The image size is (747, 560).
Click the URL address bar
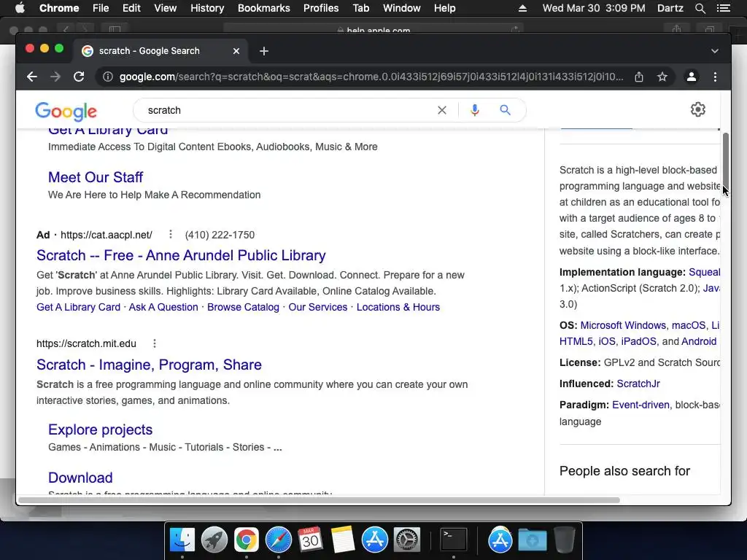click(371, 77)
